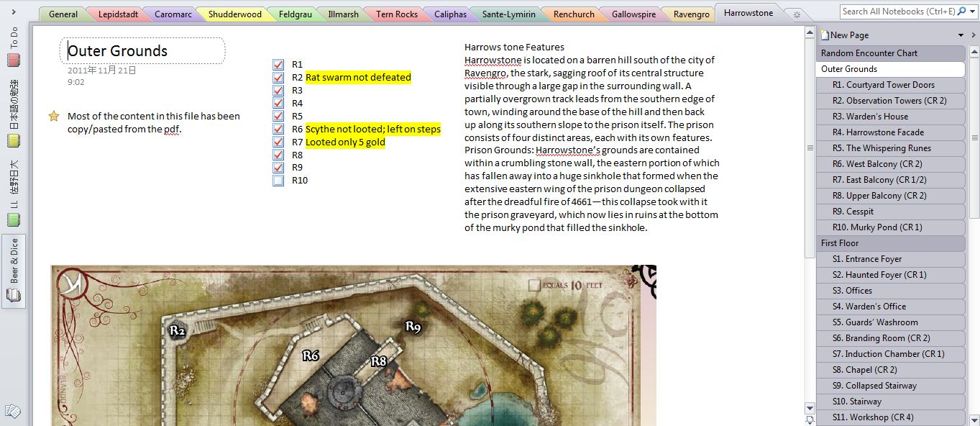Open page R6. West Balcony (CR 2)
This screenshot has height=426, width=980.
point(891,164)
